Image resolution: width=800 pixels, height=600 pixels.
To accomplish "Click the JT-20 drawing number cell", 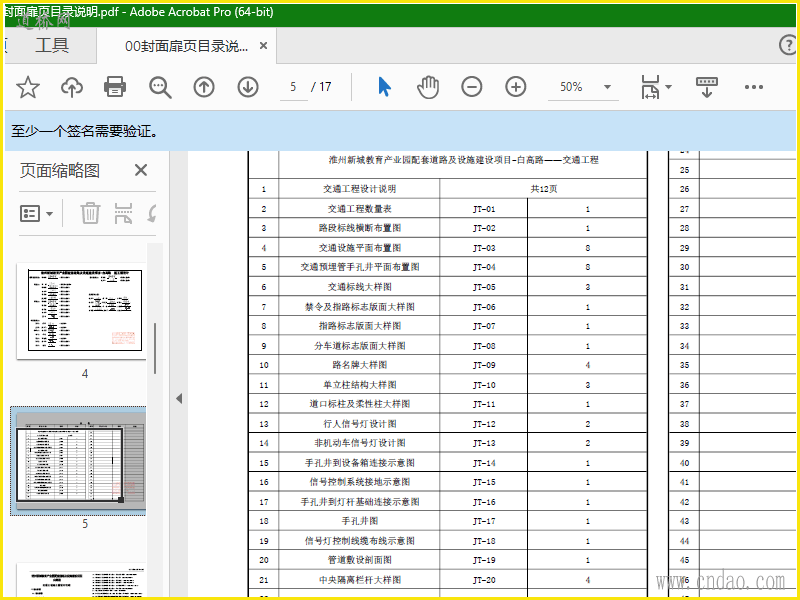I will coord(484,580).
